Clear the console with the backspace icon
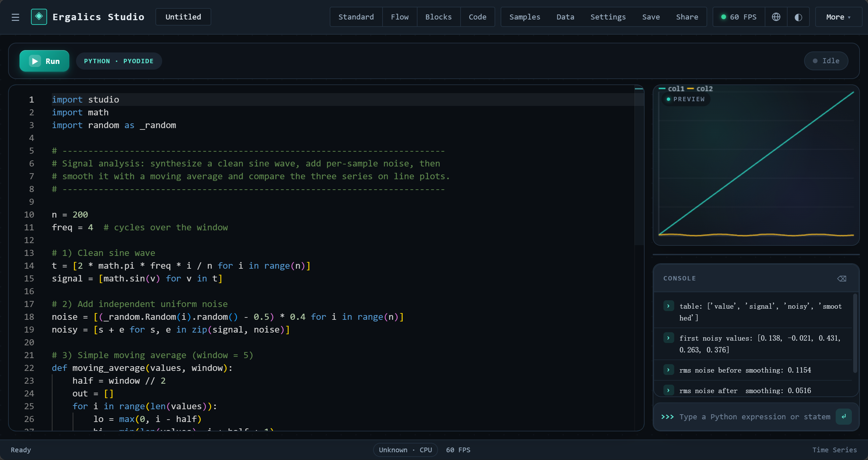The image size is (868, 460). 842,278
